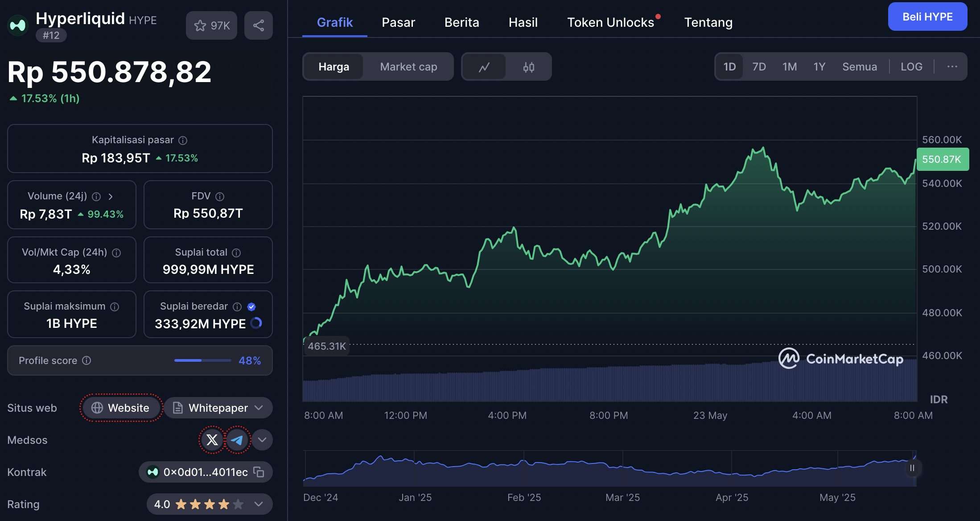Click the CoinMarketCap watermark logo
980x521 pixels.
point(841,359)
